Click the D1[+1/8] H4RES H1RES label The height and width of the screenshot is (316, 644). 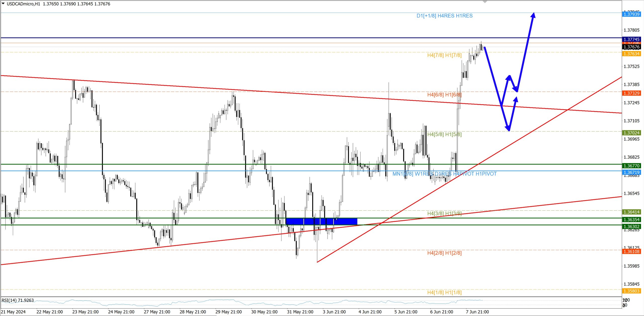(x=444, y=16)
